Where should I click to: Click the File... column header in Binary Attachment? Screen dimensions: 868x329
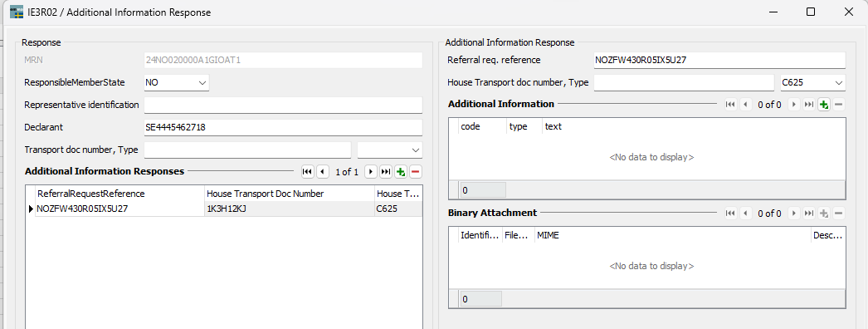(x=518, y=235)
